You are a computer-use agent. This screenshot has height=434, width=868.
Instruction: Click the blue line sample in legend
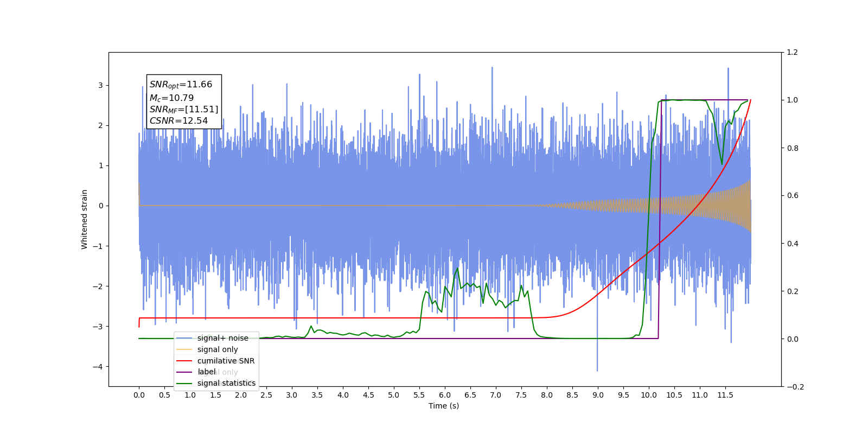184,338
